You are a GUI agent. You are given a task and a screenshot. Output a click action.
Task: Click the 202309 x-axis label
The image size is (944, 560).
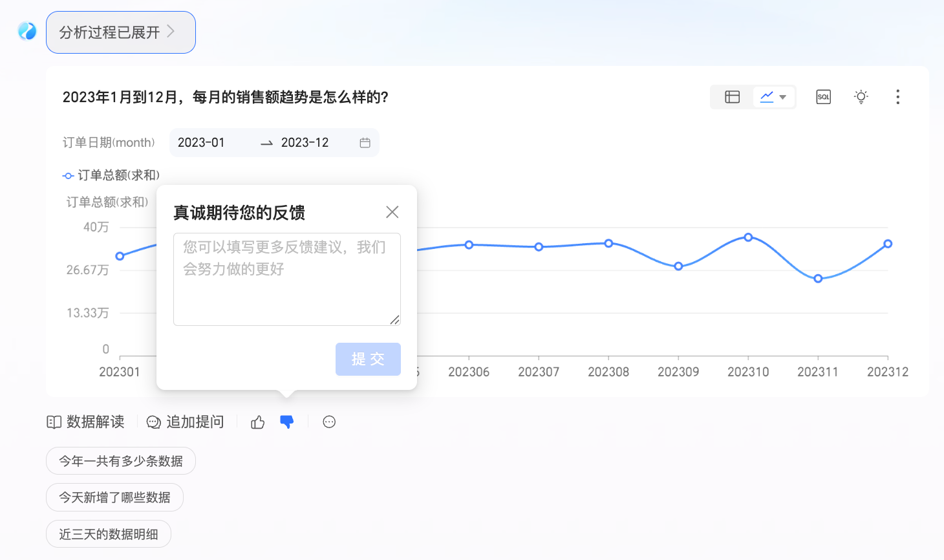click(678, 372)
